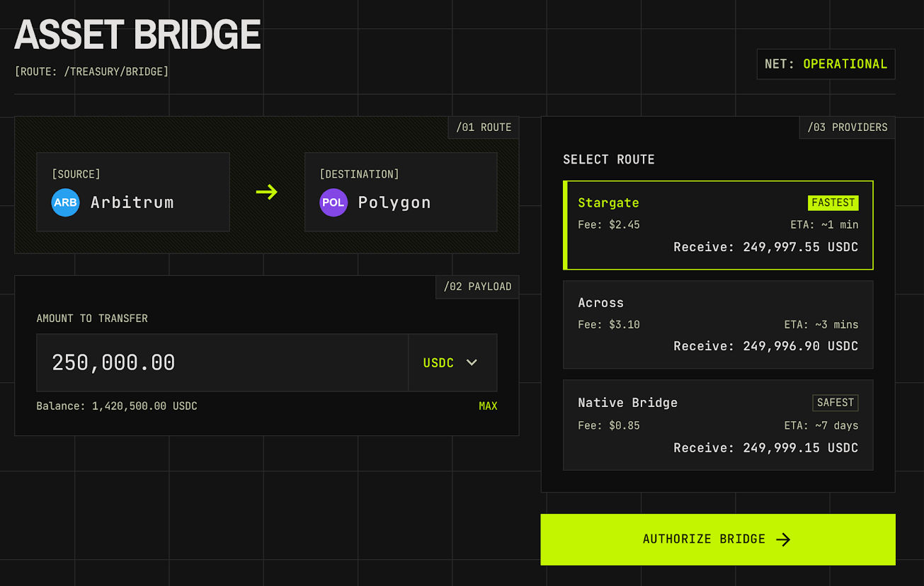Screen dimensions: 924x586
Task: Click the /01 ROUTE section tag
Action: pos(484,127)
